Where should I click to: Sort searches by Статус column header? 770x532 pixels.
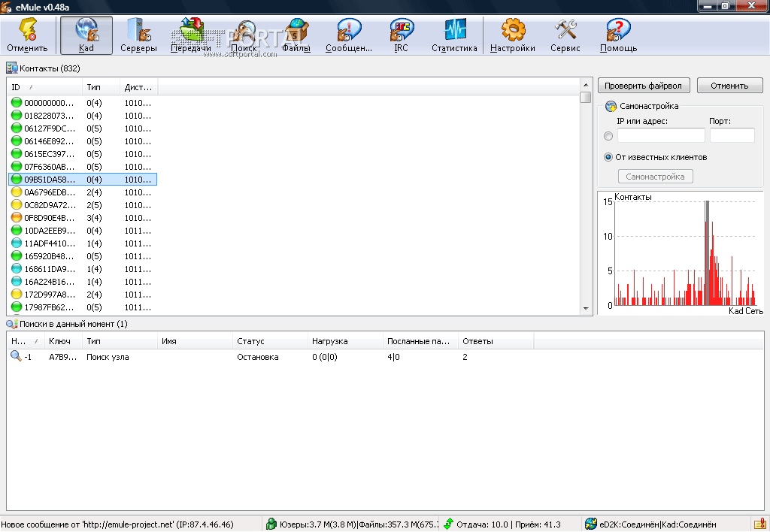tap(270, 341)
